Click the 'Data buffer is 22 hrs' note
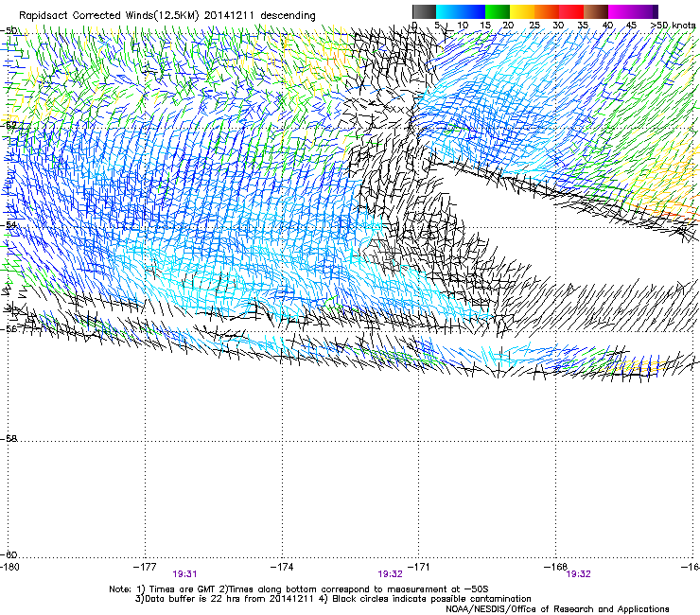700x615 pixels. 333,599
